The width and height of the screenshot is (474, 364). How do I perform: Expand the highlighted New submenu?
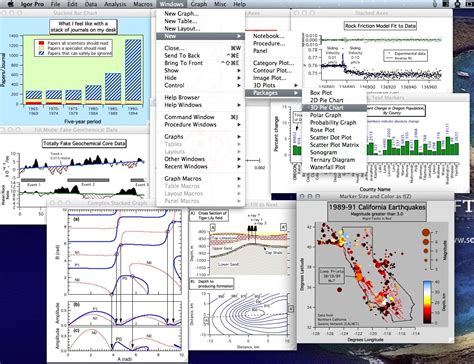coord(200,36)
